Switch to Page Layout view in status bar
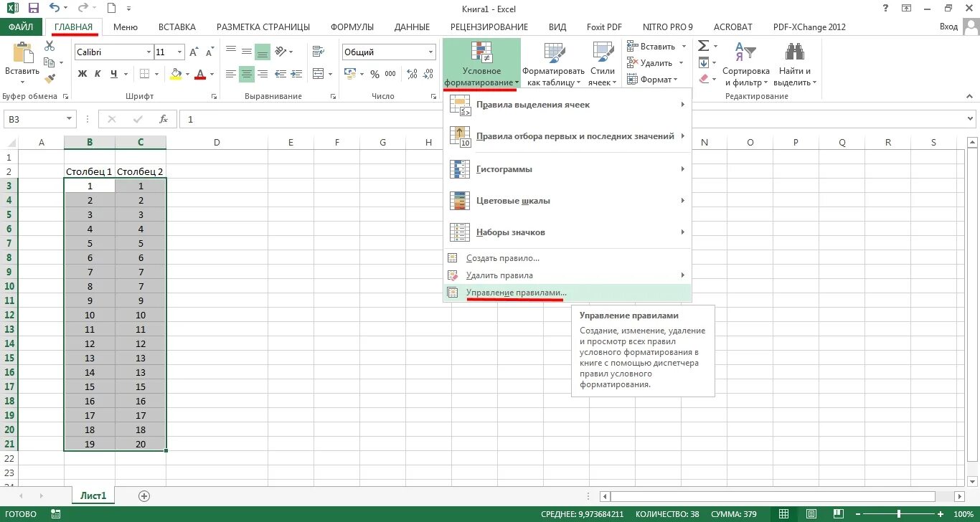This screenshot has height=522, width=980. point(813,514)
